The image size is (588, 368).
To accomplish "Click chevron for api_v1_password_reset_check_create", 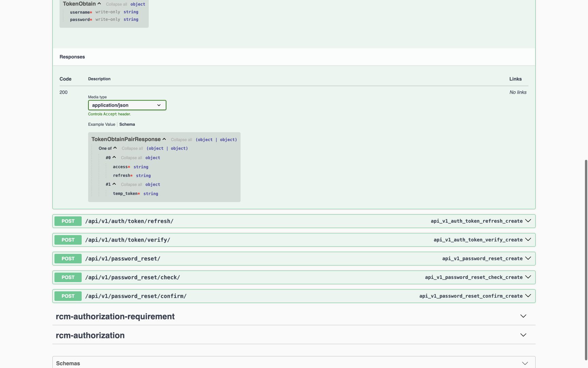I will coord(528,277).
